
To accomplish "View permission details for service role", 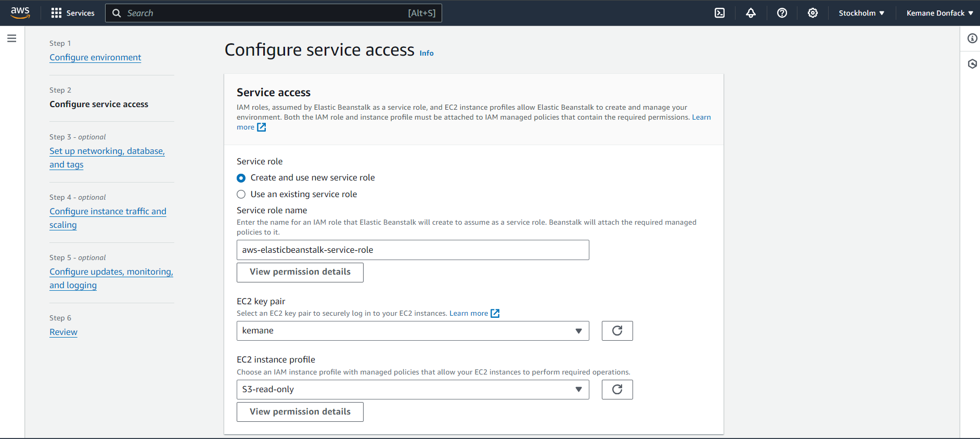I will pyautogui.click(x=300, y=272).
